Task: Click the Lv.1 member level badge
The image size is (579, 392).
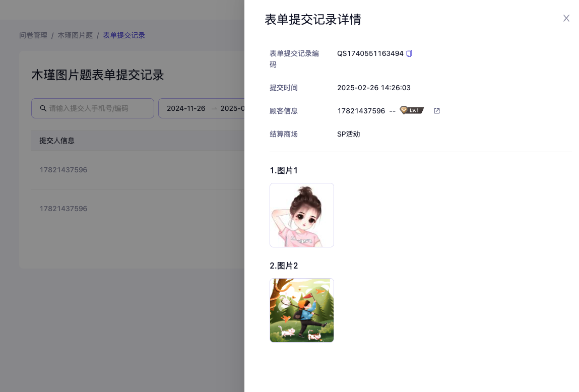Action: point(412,110)
